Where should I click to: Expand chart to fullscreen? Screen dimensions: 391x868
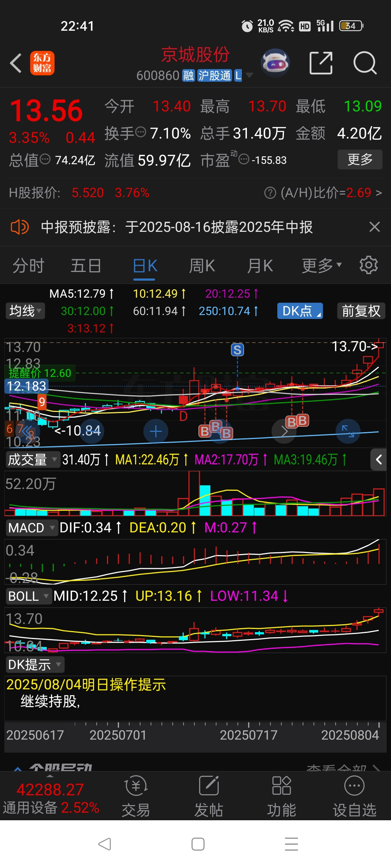click(x=348, y=431)
